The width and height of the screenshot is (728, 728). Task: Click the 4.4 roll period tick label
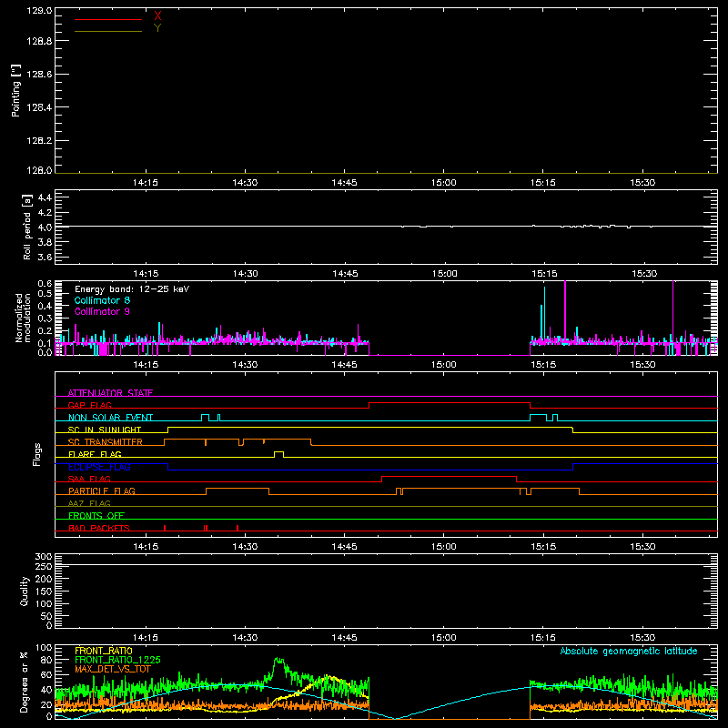[45, 197]
